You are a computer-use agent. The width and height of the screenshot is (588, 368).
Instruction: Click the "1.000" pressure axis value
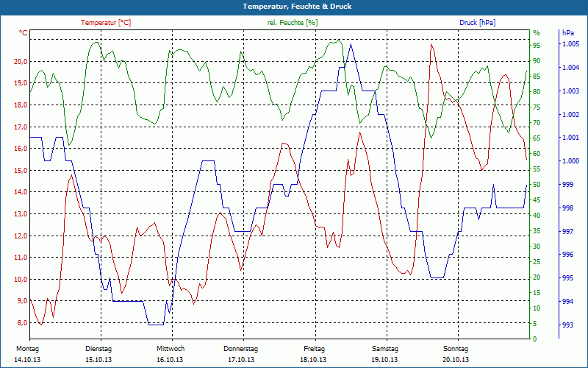point(571,160)
